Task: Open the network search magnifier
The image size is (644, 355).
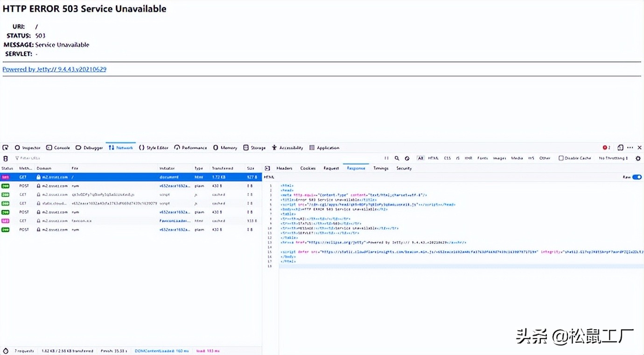Action: [397, 158]
